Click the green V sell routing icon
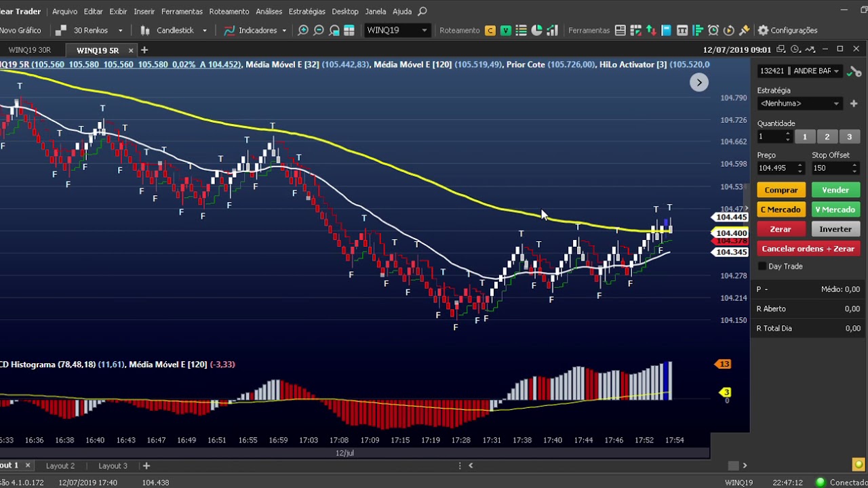 (x=505, y=30)
